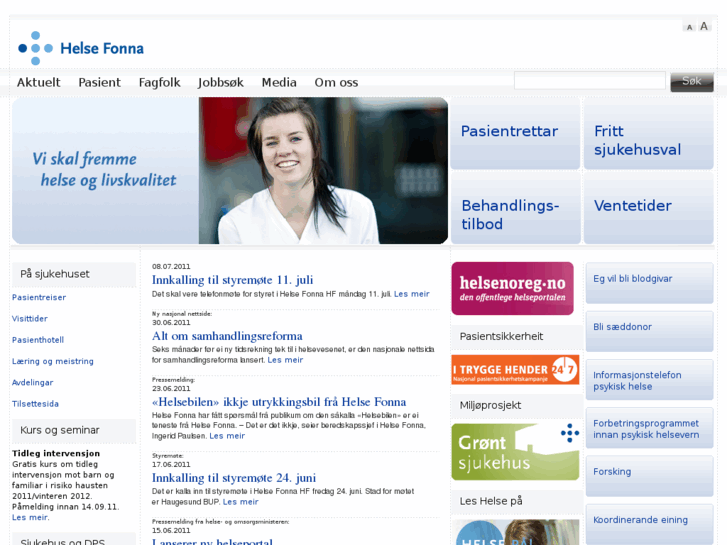
Task: Open the Behandlingstilbod tile
Action: coord(515,208)
